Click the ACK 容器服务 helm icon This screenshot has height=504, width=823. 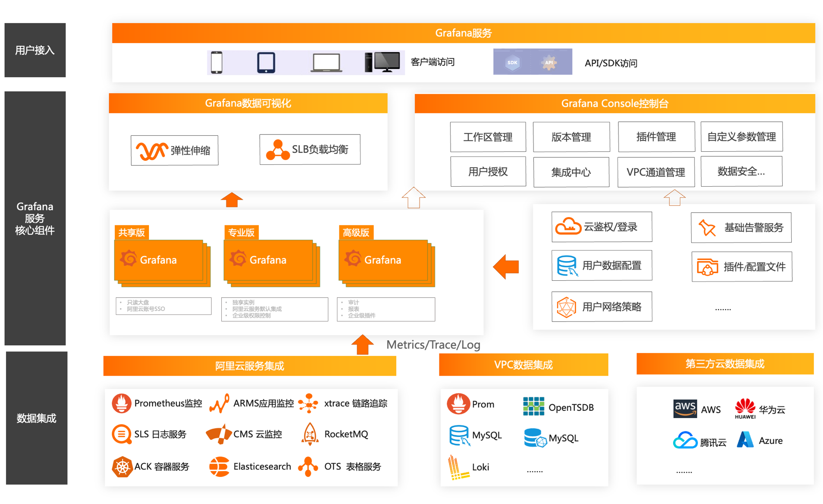122,467
